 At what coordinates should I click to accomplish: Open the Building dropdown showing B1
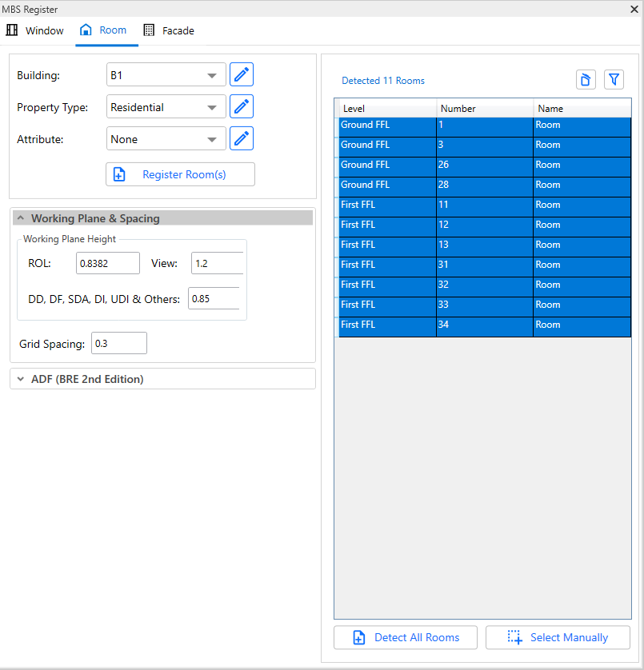click(x=166, y=74)
